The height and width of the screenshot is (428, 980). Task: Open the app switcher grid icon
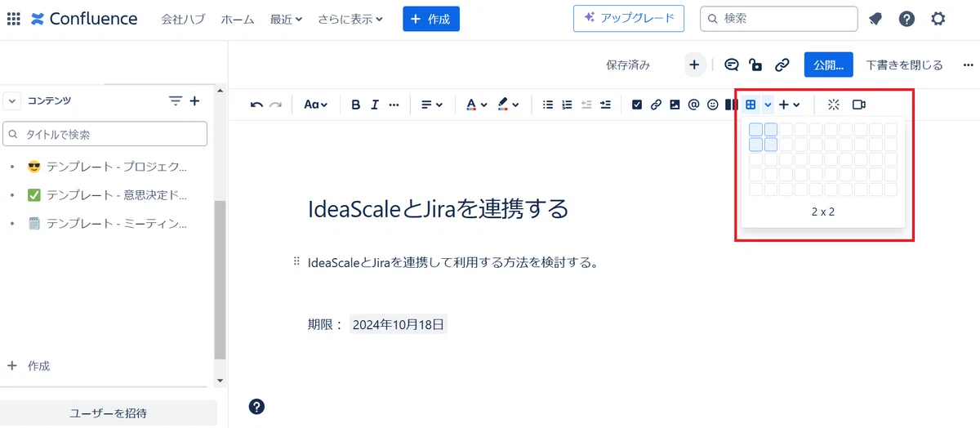point(13,19)
